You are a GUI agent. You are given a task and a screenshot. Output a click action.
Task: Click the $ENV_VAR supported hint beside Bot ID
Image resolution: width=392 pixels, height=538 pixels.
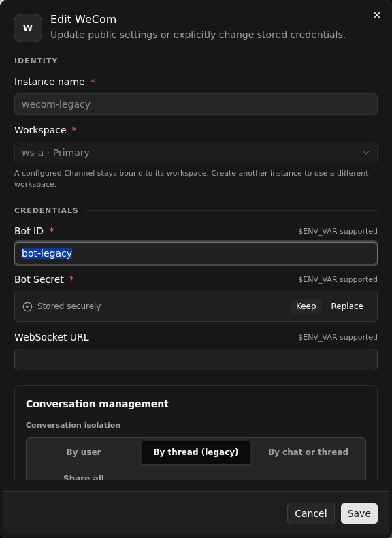pos(338,231)
